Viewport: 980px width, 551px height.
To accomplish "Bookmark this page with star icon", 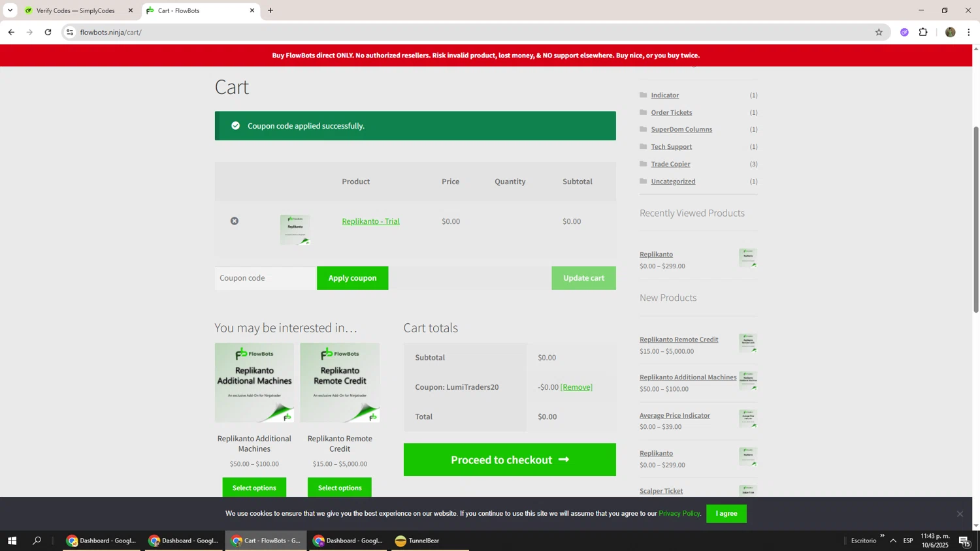I will coord(879,32).
